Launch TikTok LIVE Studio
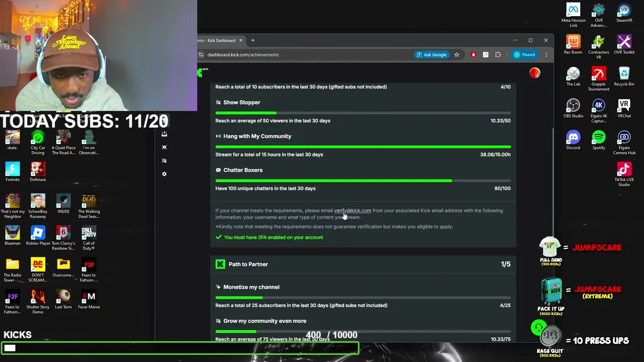 624,174
